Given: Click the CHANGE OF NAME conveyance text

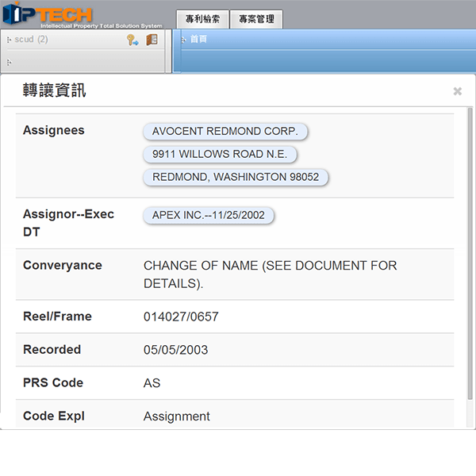Looking at the screenshot, I should point(271,274).
